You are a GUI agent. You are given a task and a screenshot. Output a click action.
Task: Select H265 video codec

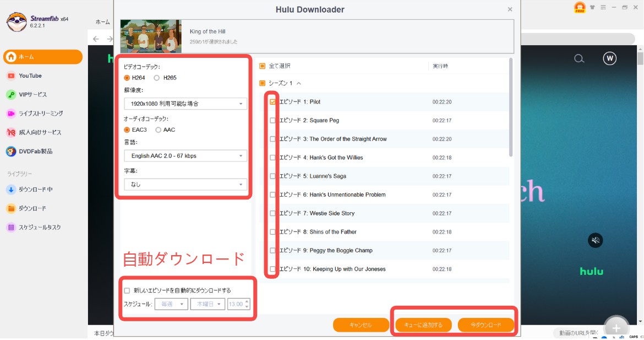pyautogui.click(x=156, y=78)
